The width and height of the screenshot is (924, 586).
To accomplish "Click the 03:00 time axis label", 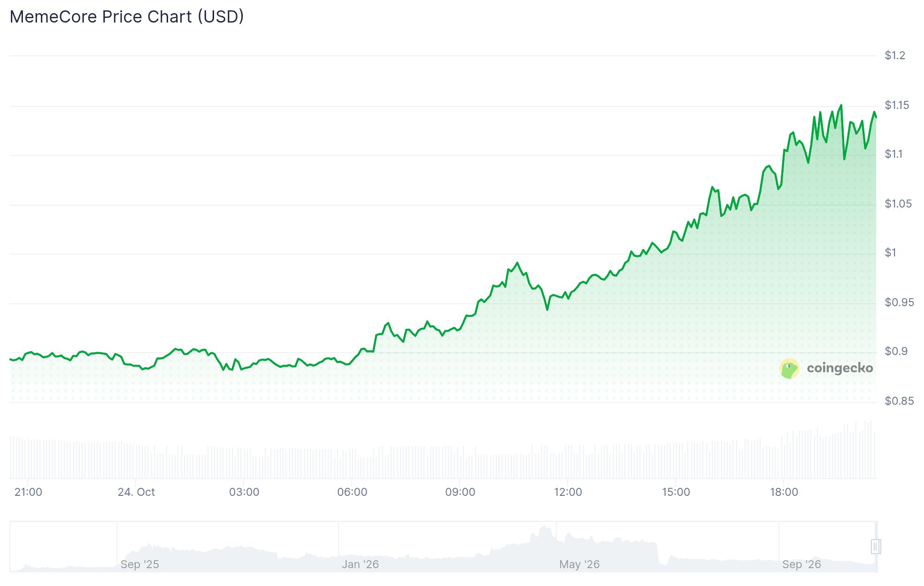I will [x=244, y=492].
